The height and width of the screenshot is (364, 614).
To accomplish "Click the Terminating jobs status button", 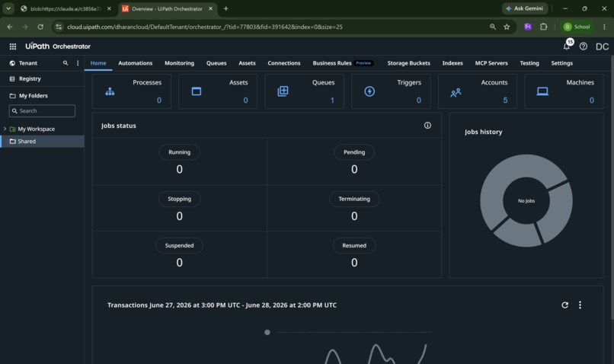I will (354, 199).
